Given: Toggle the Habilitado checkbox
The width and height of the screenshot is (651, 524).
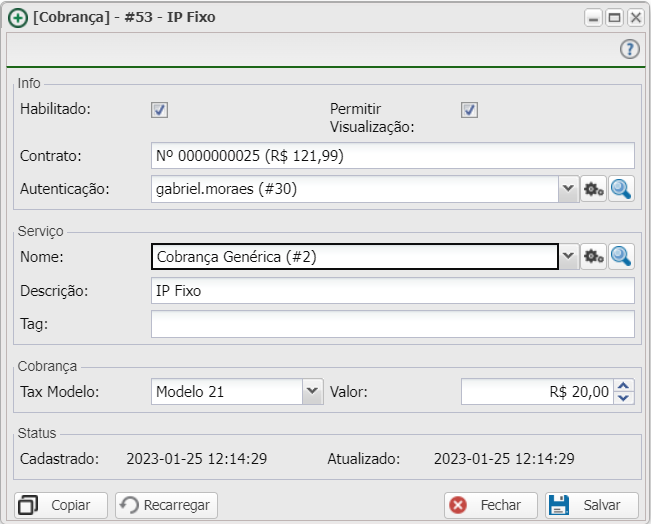Looking at the screenshot, I should point(159,110).
